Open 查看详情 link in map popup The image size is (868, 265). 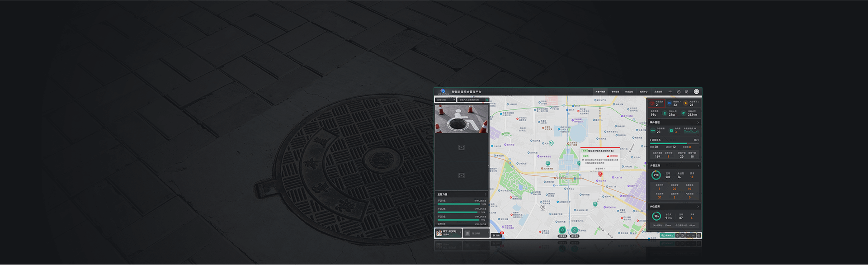pyautogui.click(x=600, y=169)
